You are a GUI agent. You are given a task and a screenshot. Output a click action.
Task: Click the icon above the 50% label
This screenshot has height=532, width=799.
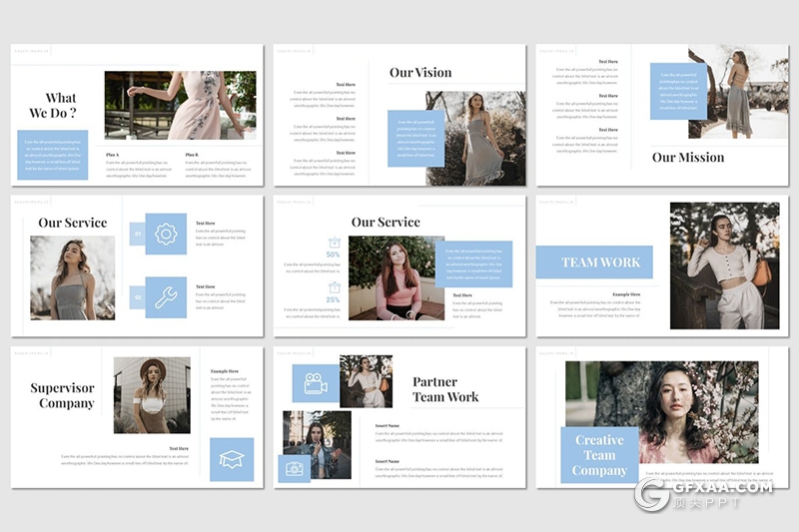click(x=334, y=242)
